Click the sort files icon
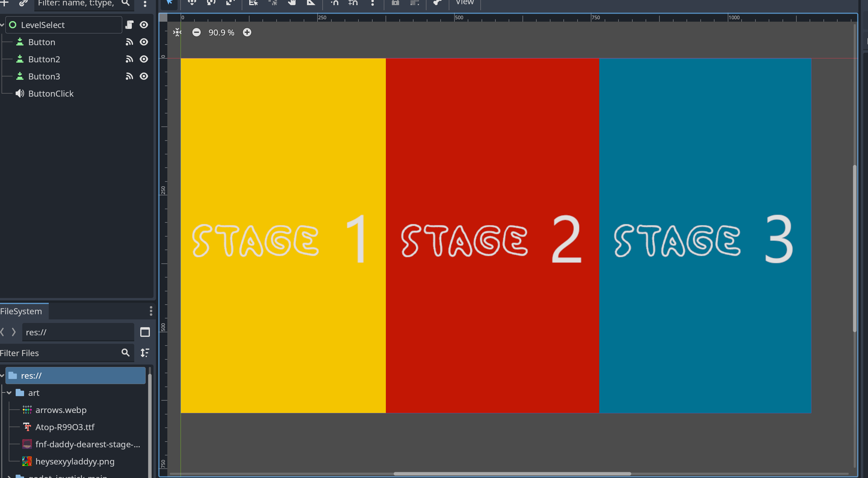868x478 pixels. (x=145, y=352)
